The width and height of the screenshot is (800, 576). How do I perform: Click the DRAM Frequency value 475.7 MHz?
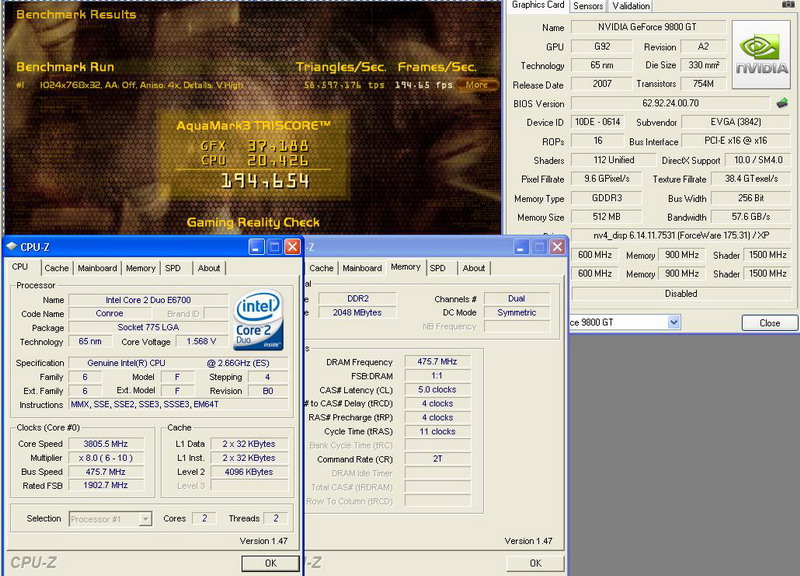click(437, 362)
